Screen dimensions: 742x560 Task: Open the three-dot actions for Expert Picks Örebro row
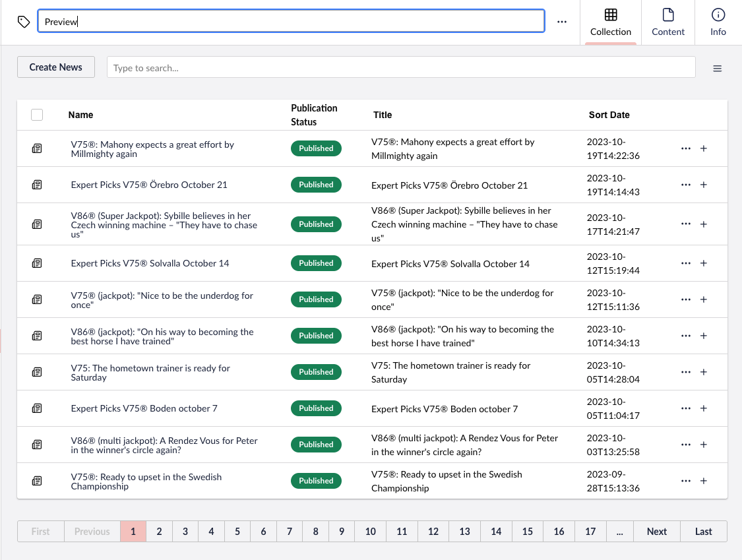[x=686, y=185]
